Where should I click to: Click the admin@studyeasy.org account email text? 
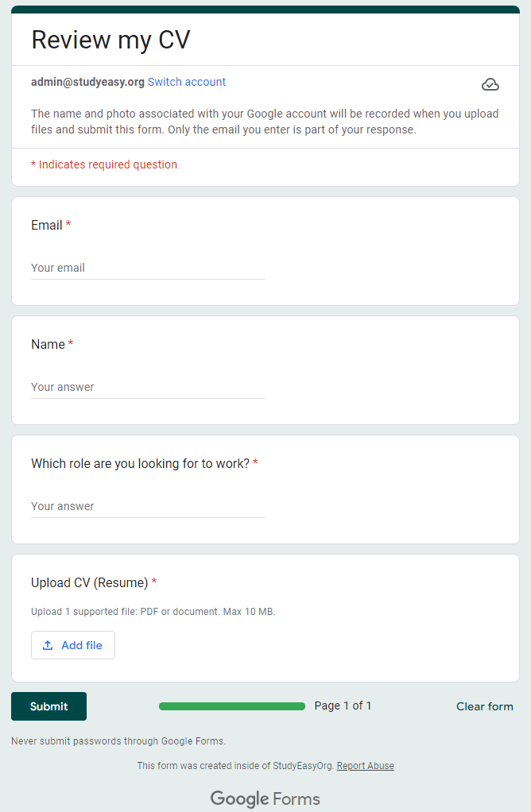click(87, 82)
